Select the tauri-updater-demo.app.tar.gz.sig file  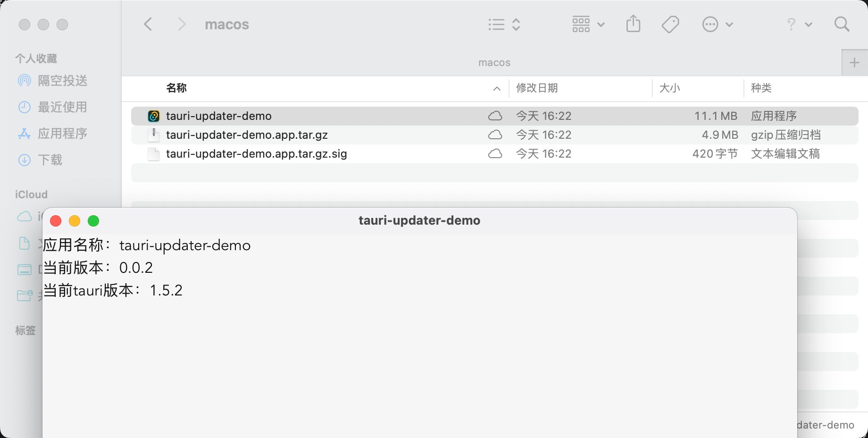257,153
